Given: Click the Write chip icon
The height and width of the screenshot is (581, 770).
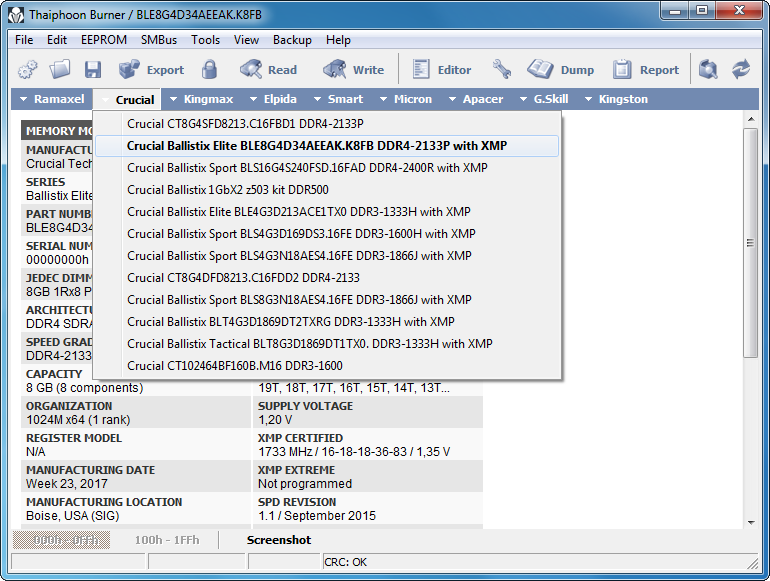Looking at the screenshot, I should click(x=334, y=69).
